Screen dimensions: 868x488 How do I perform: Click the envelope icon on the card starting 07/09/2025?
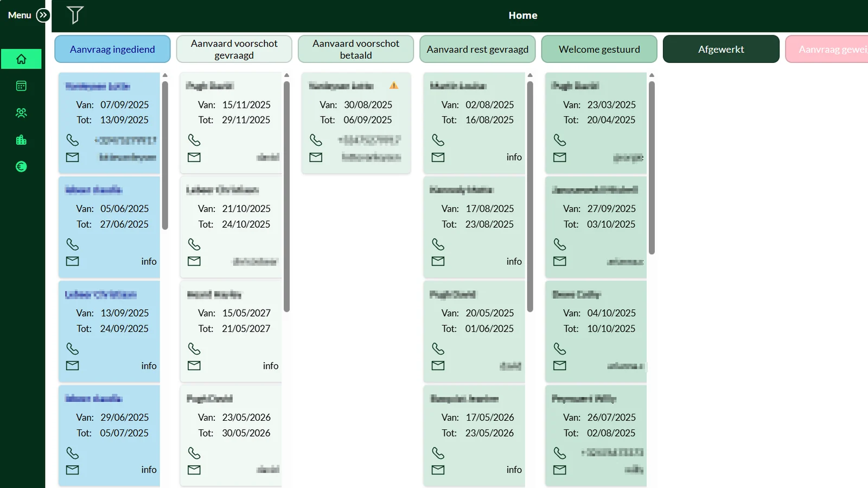[72, 157]
